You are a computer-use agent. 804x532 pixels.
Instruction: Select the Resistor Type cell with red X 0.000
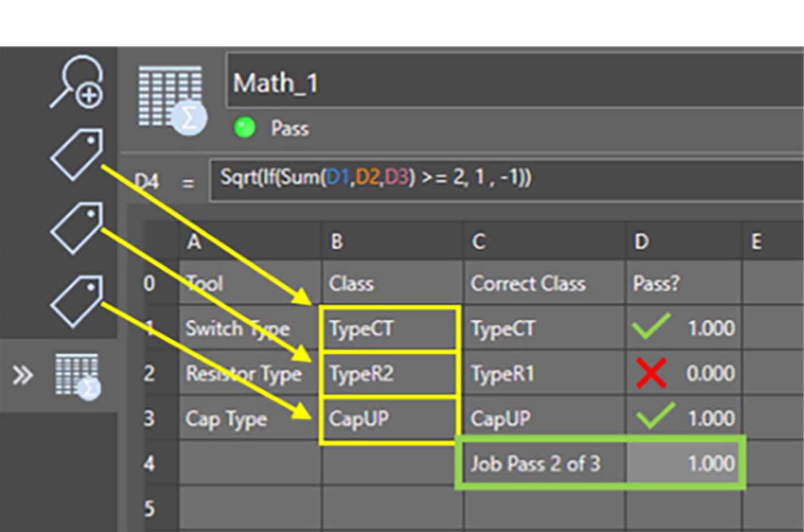[x=684, y=373]
